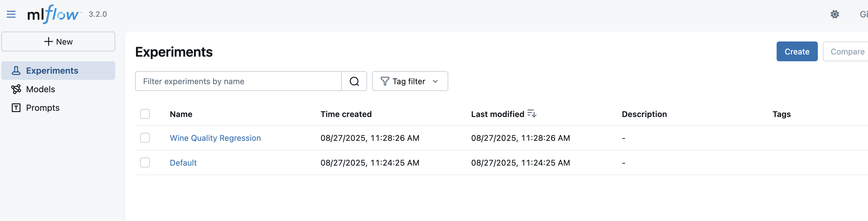Click the MLflow logo

[54, 14]
